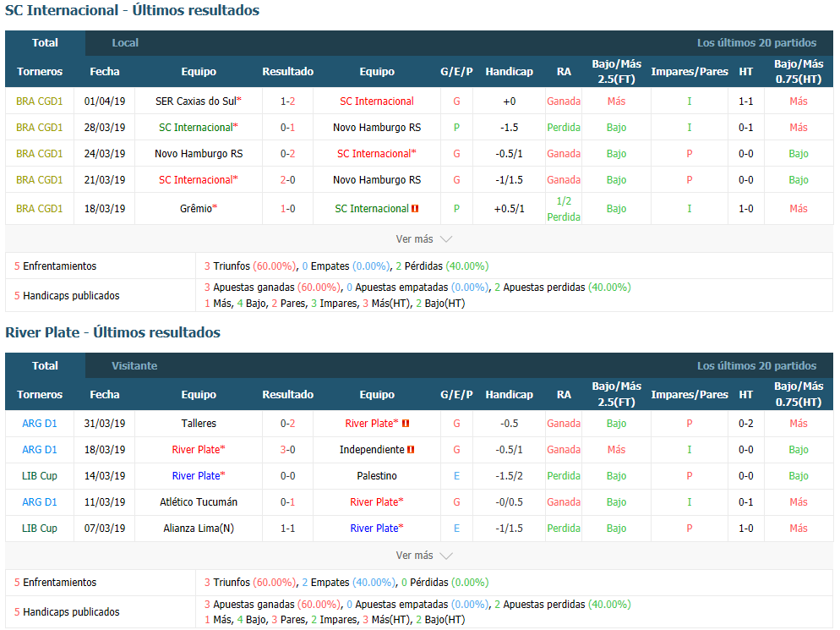Click the red card icon beside River Plate vs Talleres

(x=406, y=424)
